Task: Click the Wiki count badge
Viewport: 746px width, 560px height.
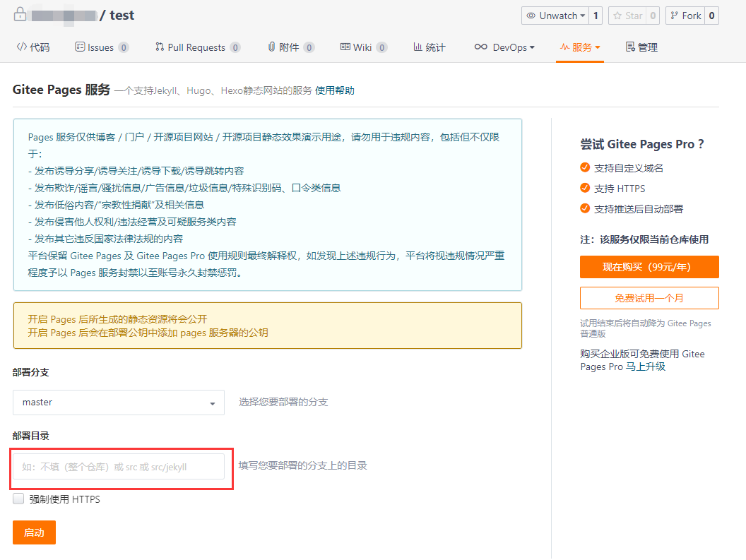Action: [382, 47]
